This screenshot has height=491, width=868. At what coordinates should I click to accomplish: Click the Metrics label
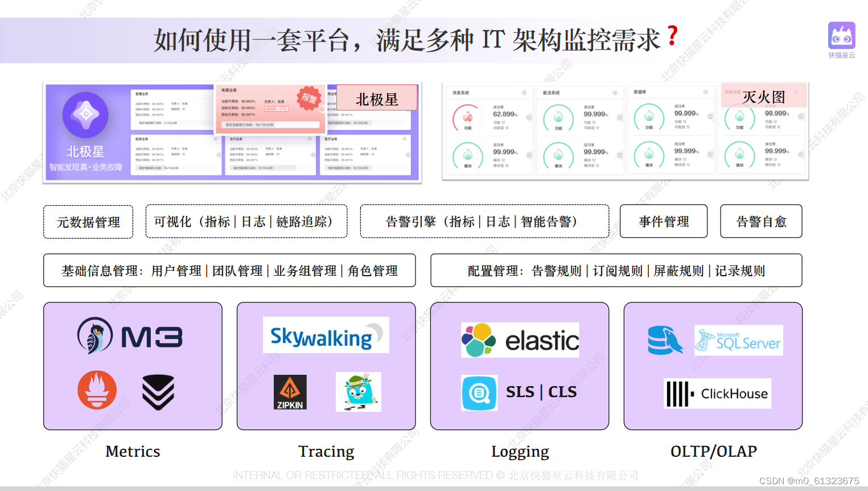[x=133, y=451]
